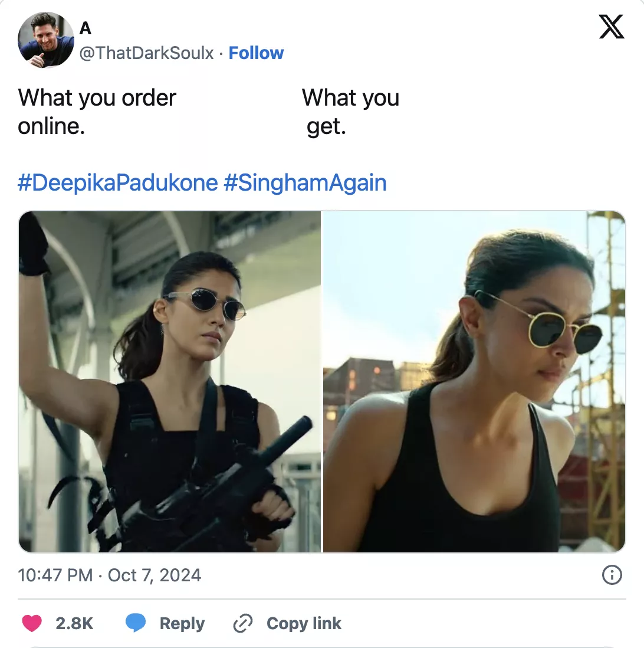This screenshot has height=648, width=644.
Task: Open the Twitter info circle icon
Action: 612,575
